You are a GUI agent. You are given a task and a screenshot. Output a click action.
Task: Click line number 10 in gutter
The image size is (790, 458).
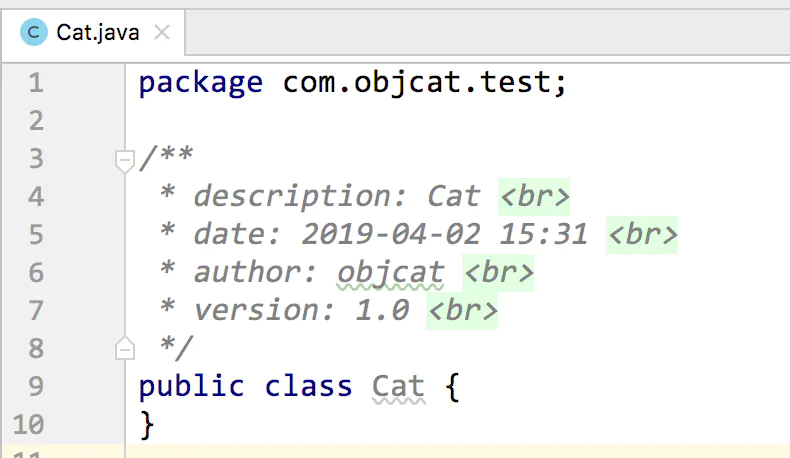[x=28, y=424]
